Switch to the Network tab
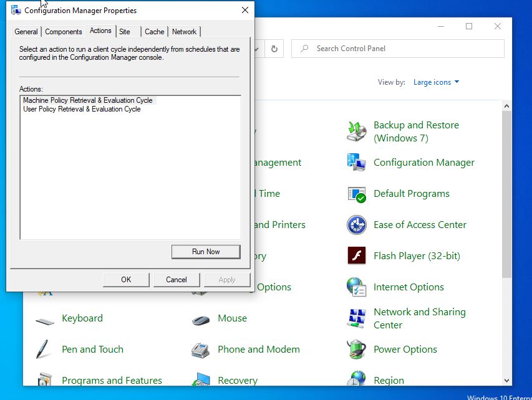 coord(185,31)
